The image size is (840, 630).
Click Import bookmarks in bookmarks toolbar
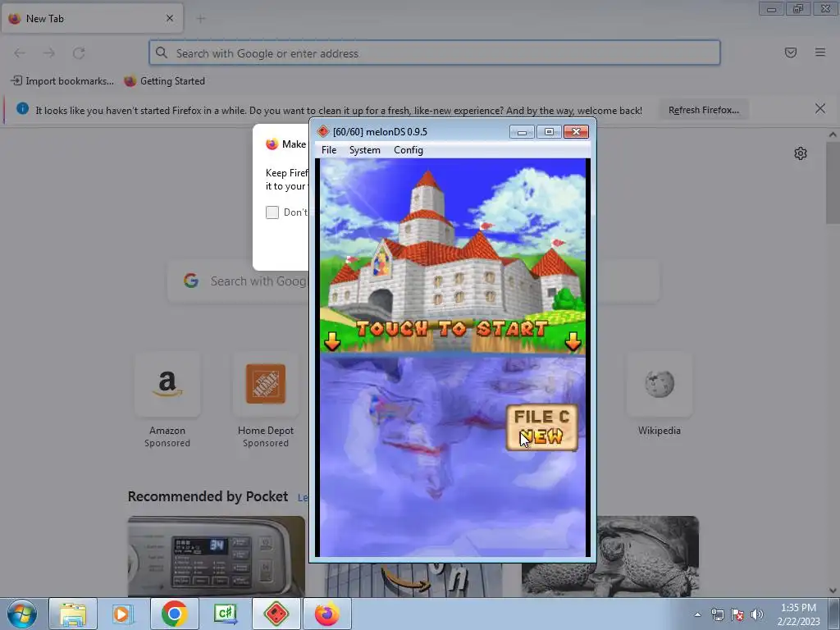click(62, 81)
